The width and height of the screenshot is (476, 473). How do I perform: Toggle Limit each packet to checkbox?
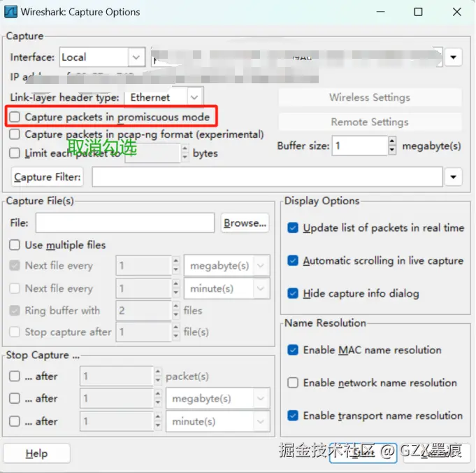coord(15,153)
